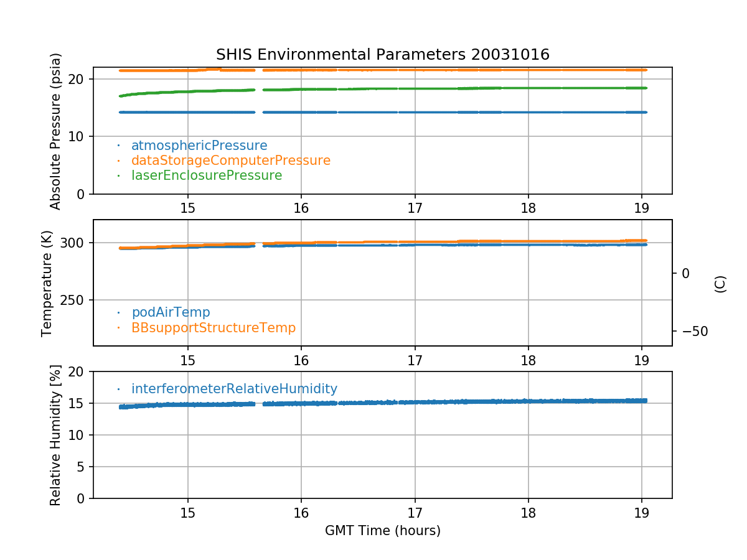Screen dimensions: 747x560
Task: Select the Temperature (K) axis label
Action: point(47,283)
